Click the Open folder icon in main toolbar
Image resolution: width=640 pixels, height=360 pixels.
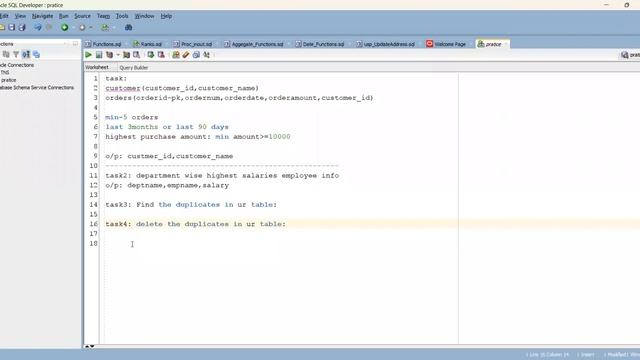(x=2, y=27)
